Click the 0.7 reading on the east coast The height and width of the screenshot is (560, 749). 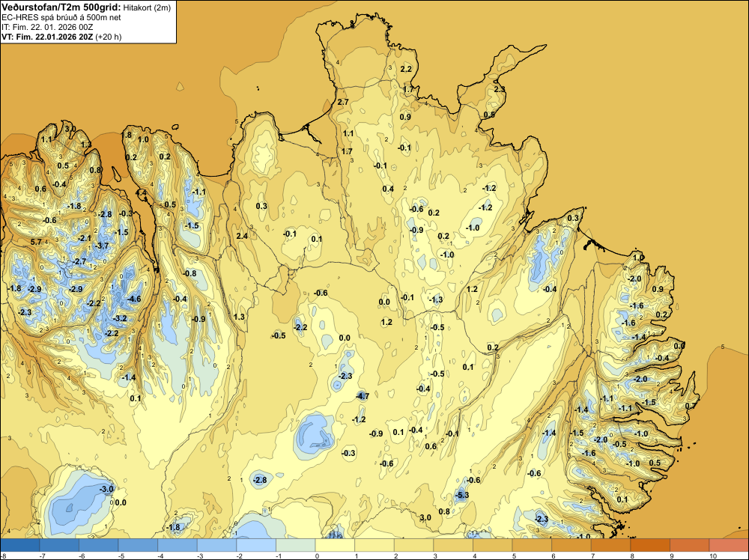coord(691,406)
